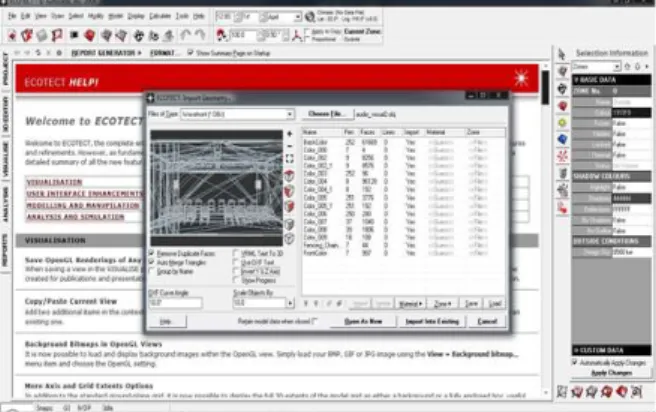Toggle Use DXF Text checkbox

[x=236, y=262]
